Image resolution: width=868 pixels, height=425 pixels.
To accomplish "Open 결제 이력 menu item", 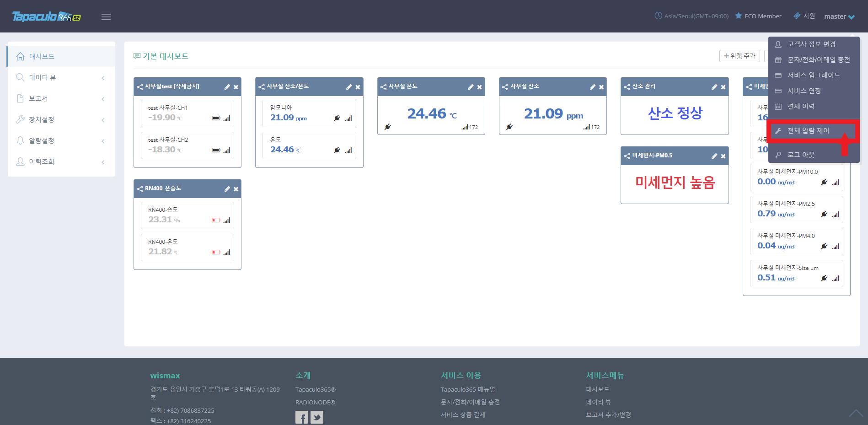I will coord(814,107).
